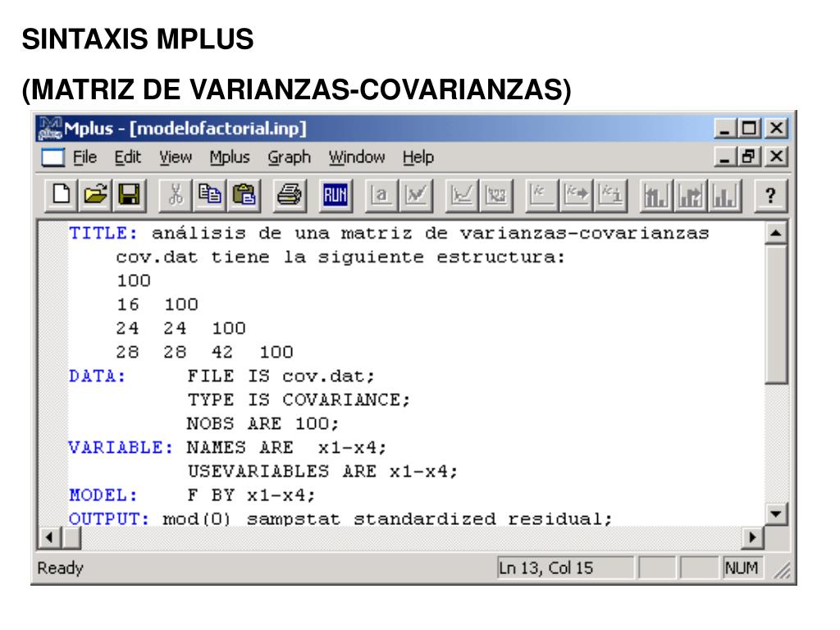840x630 pixels.
Task: Open the Edit menu
Action: point(127,157)
